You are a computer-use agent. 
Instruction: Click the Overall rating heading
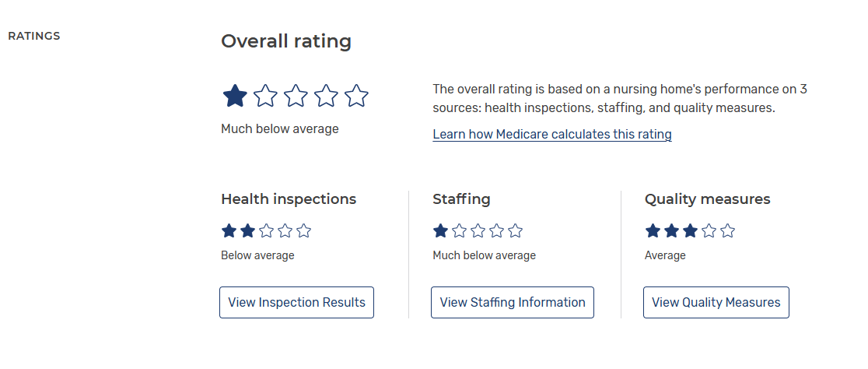coord(286,41)
